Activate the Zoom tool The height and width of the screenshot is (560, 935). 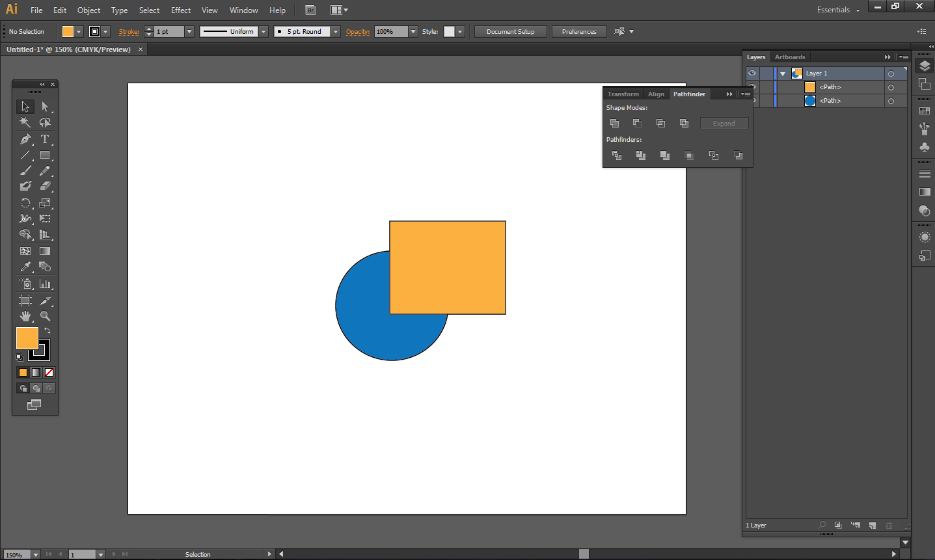coord(45,316)
